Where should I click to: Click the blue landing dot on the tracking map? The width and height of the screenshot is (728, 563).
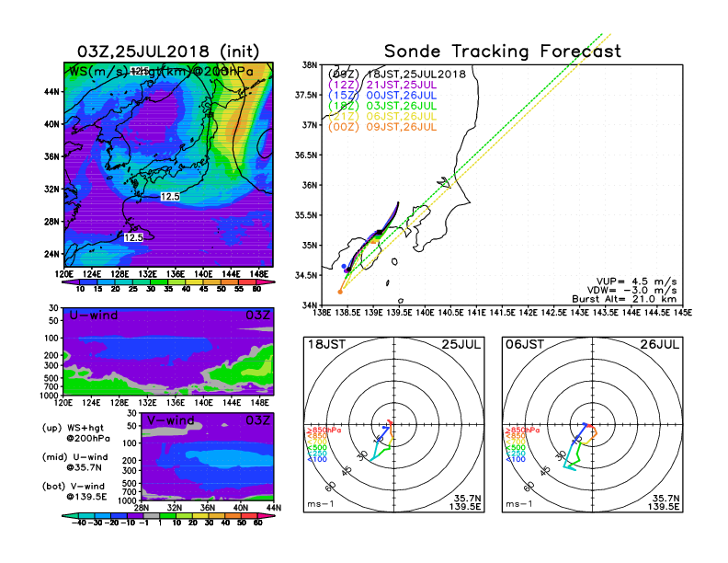[344, 266]
